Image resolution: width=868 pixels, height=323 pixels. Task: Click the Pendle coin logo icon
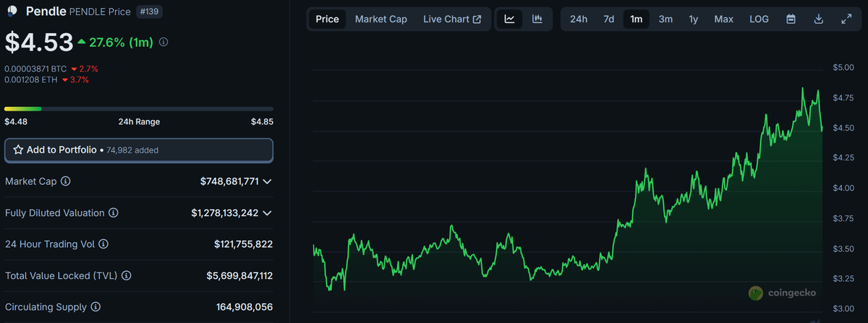pos(12,11)
